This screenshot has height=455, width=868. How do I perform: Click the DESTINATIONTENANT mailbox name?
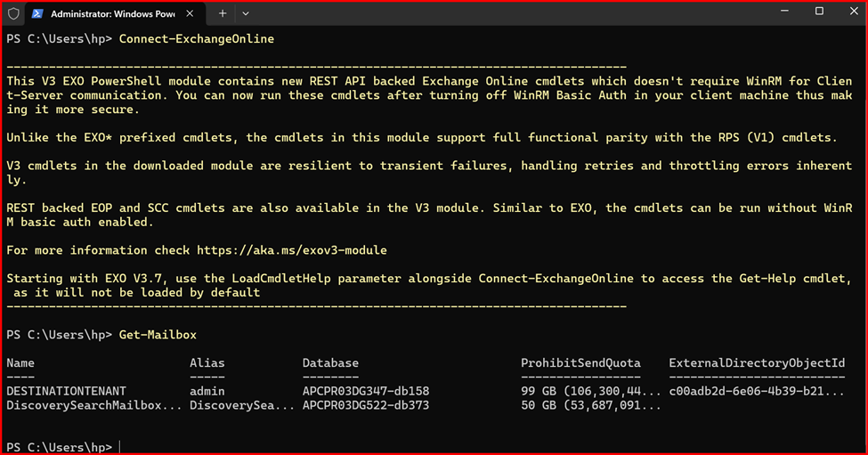pos(66,391)
